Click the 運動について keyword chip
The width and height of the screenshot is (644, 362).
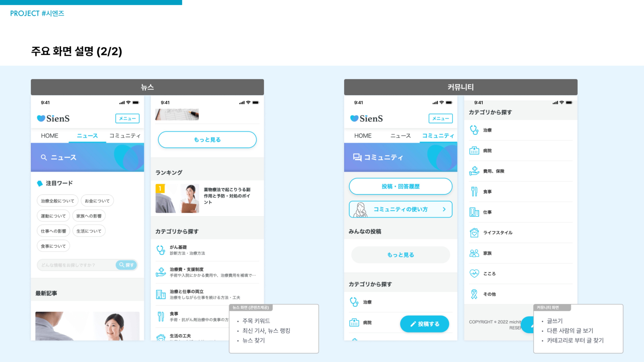click(x=53, y=216)
